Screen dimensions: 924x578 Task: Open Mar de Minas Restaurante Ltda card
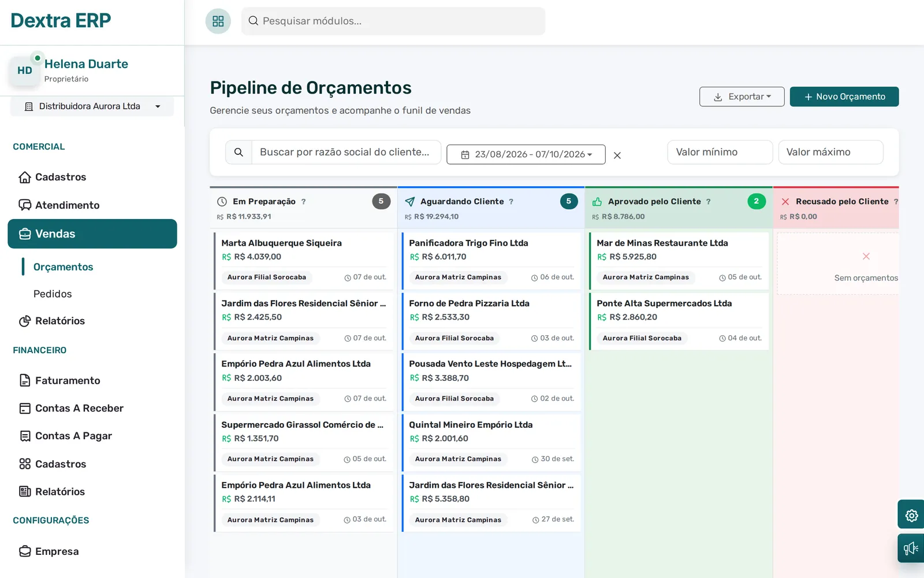[679, 261]
